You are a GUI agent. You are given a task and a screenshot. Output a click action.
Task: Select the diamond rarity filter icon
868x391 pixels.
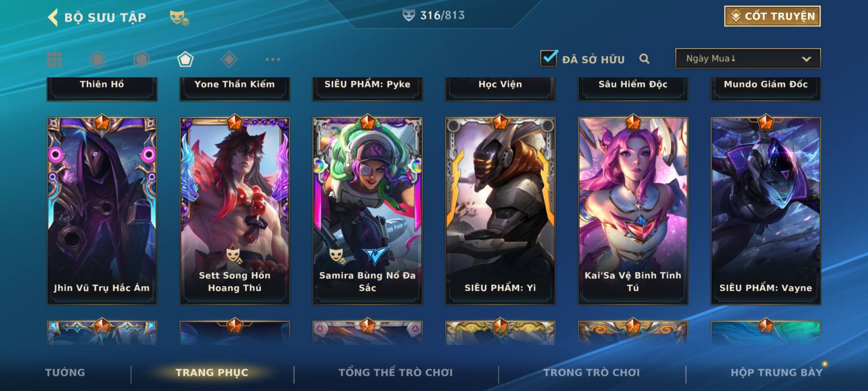pos(229,59)
